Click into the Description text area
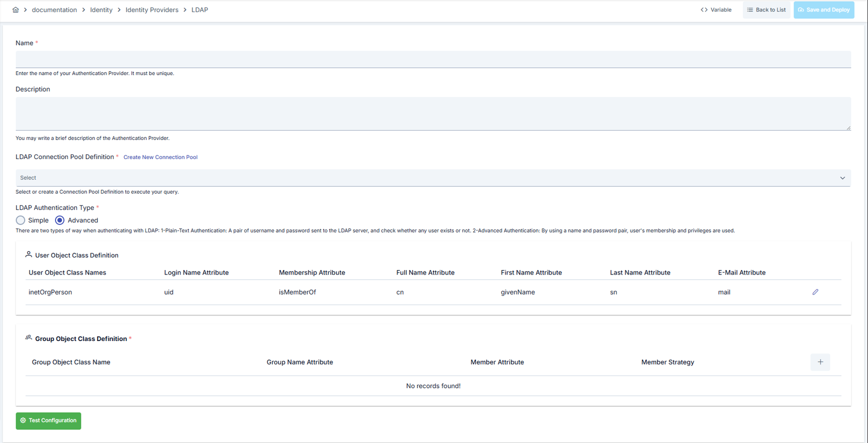This screenshot has height=443, width=868. pyautogui.click(x=433, y=114)
